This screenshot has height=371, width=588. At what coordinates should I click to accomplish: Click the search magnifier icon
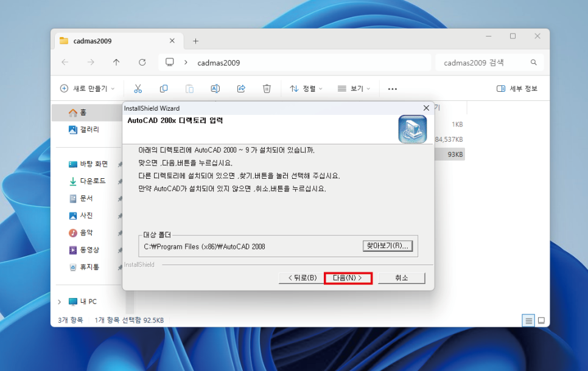(533, 62)
